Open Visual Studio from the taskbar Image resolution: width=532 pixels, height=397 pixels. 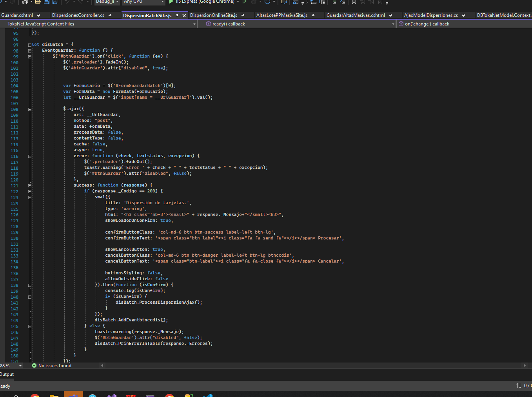(112, 395)
